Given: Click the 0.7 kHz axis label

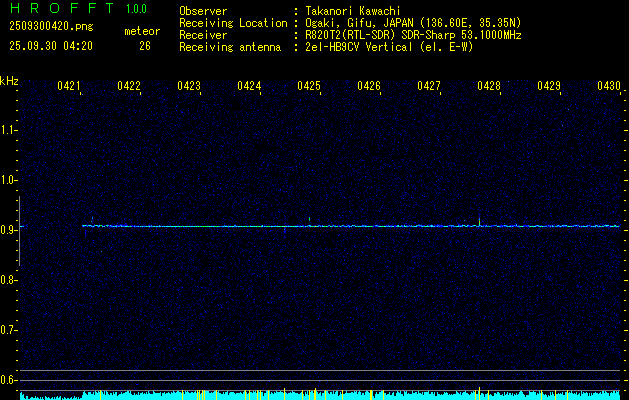Looking at the screenshot, I should [x=8, y=330].
